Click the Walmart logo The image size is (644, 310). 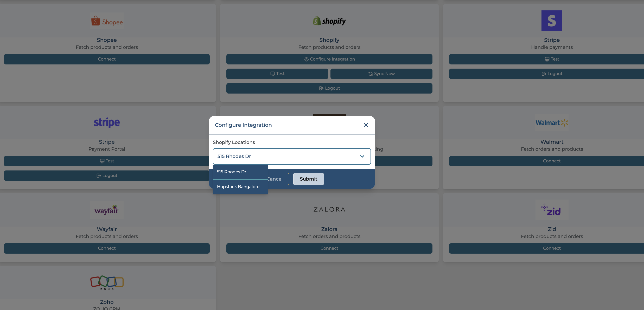coord(552,123)
